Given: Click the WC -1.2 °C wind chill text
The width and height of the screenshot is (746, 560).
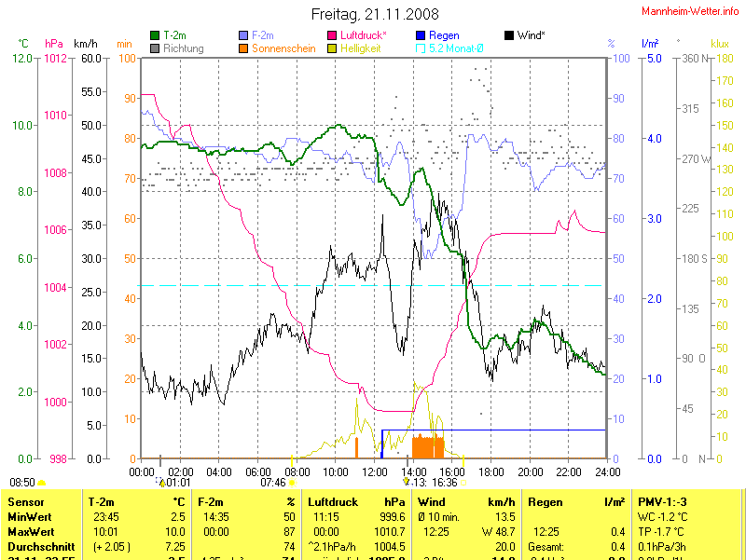Looking at the screenshot, I should pyautogui.click(x=664, y=517).
